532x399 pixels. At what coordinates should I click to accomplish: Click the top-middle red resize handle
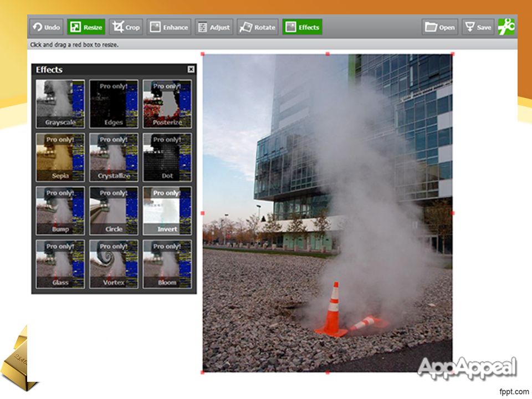[x=328, y=54]
